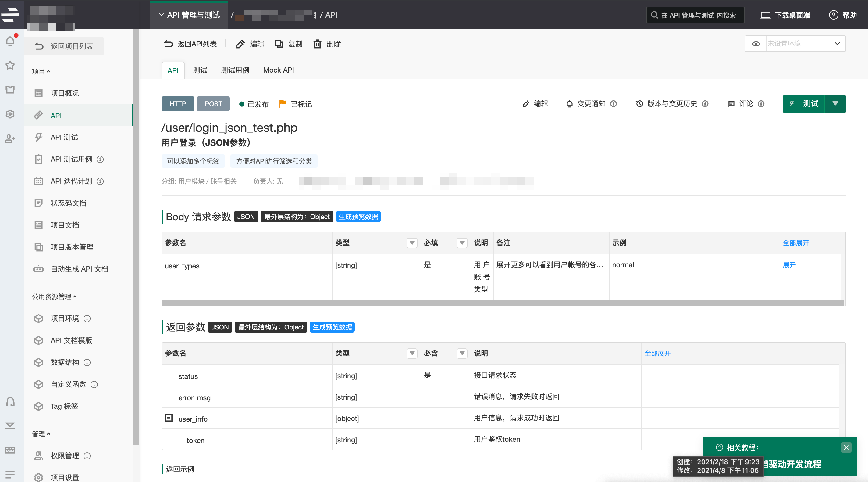Screen dimensions: 868x482
Task: Click 生成预览数据 in Body 请求参数
Action: pyautogui.click(x=358, y=217)
